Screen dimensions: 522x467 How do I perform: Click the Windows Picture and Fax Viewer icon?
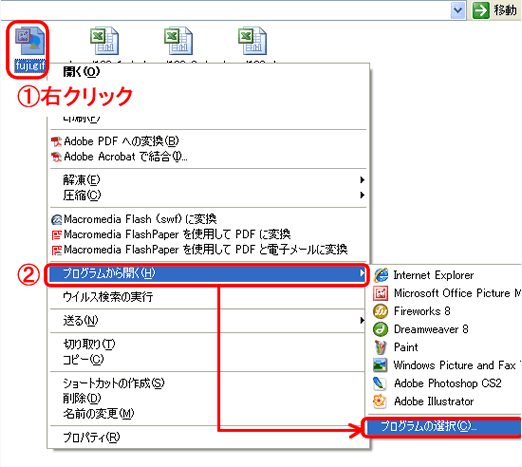click(381, 365)
